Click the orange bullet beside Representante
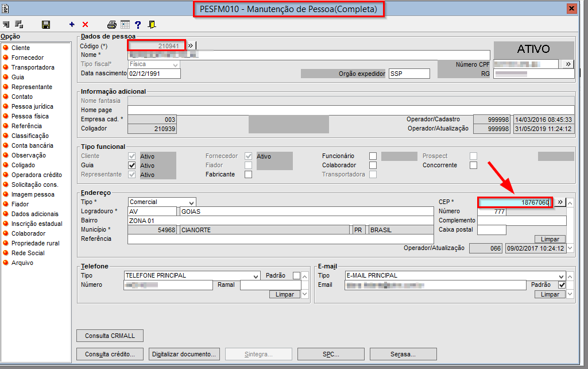 tap(6, 86)
